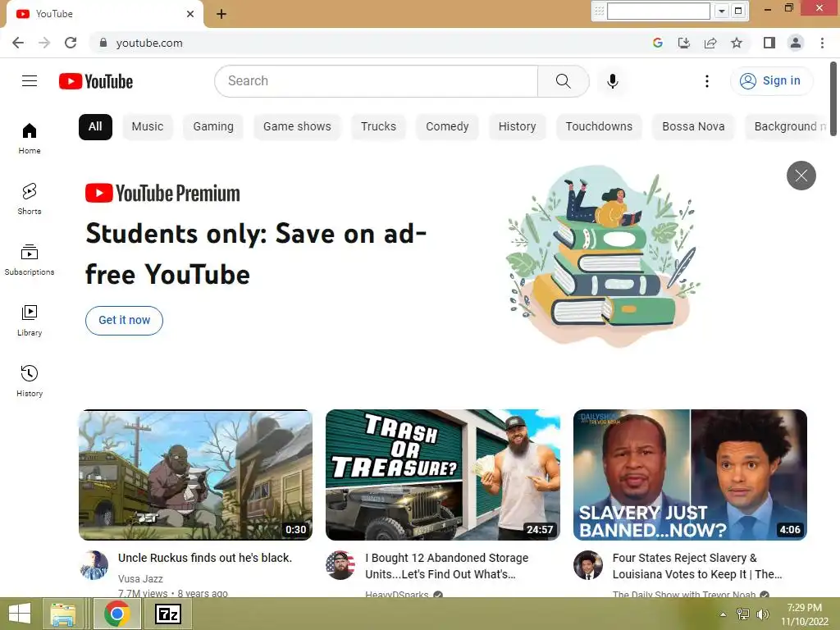Screen dimensions: 840x630
Task: Click the address bar URL
Action: 149,43
